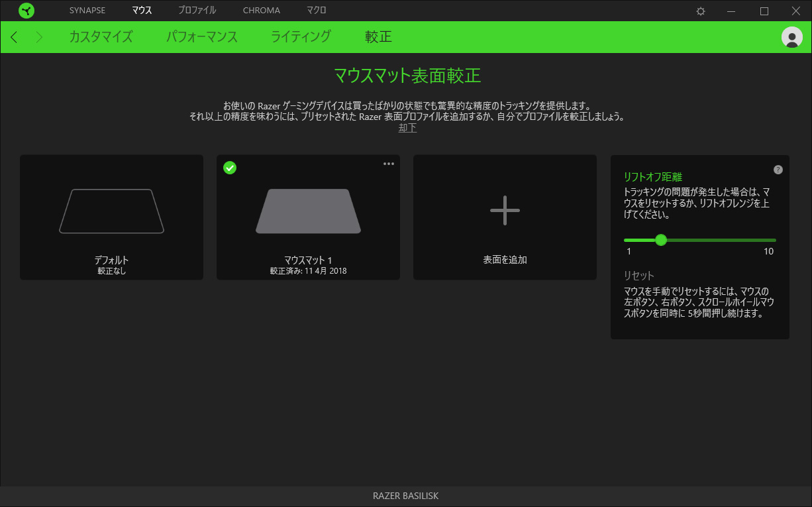This screenshot has height=507, width=812.
Task: Switch to the パフォーマンス subtab
Action: (202, 37)
